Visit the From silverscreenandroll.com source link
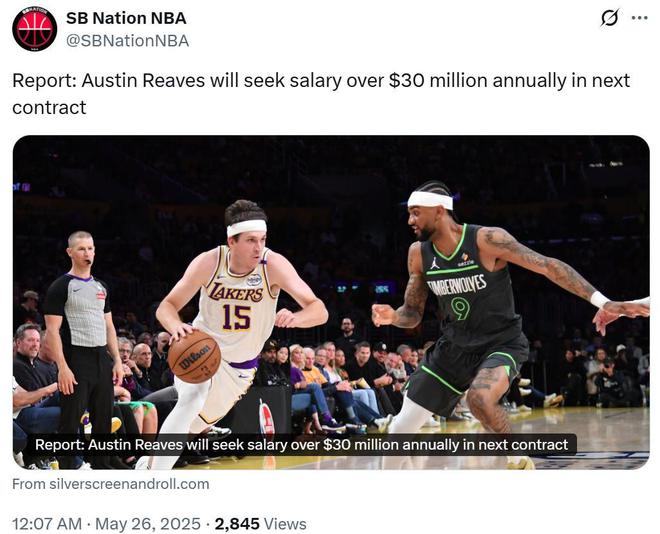 [111, 484]
